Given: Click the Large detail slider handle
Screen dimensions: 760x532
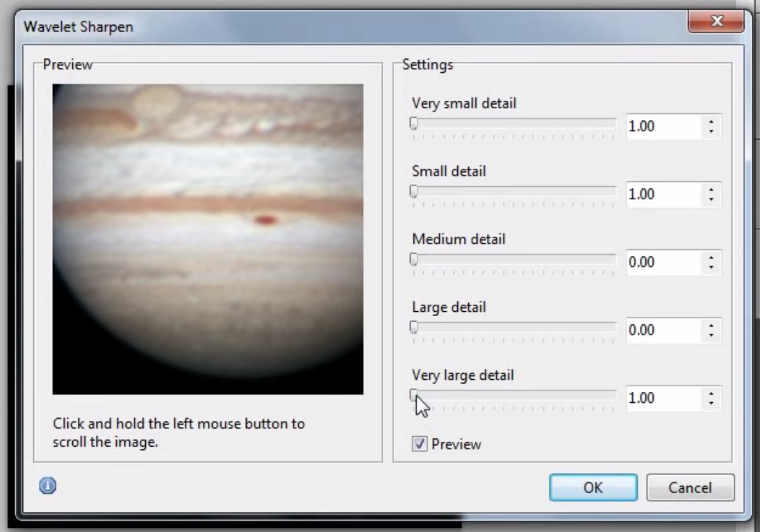Looking at the screenshot, I should (x=414, y=327).
